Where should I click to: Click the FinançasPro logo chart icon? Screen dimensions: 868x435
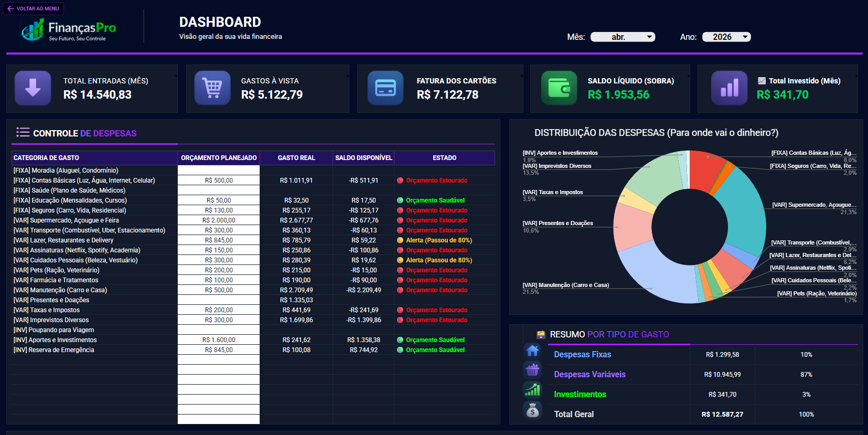(x=33, y=29)
